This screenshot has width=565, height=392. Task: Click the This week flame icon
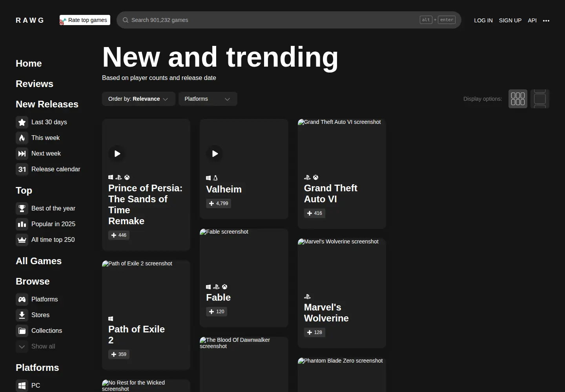tap(22, 138)
